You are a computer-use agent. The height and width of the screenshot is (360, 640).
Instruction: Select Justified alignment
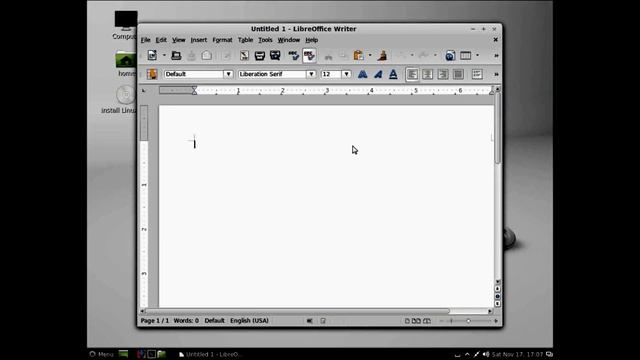click(x=458, y=74)
